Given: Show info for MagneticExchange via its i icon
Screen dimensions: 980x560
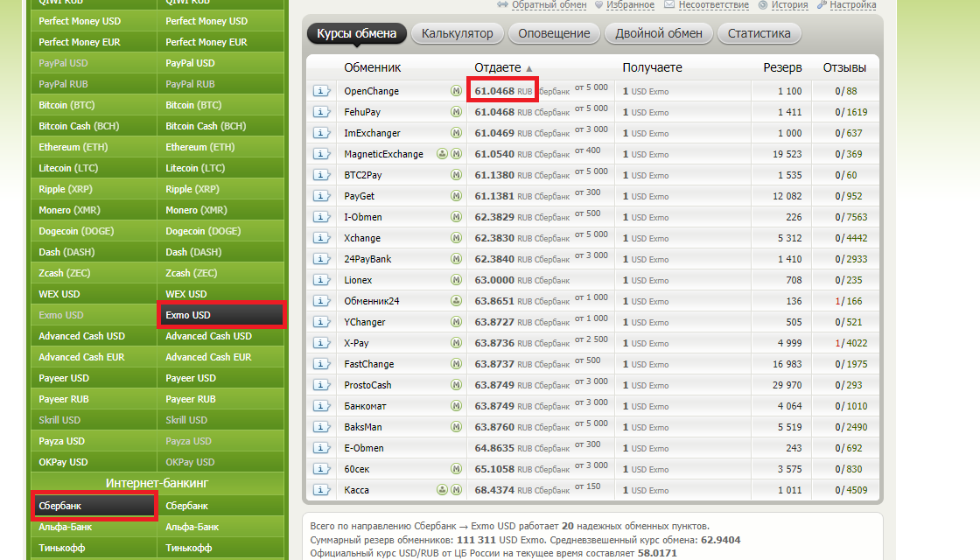Looking at the screenshot, I should [321, 154].
